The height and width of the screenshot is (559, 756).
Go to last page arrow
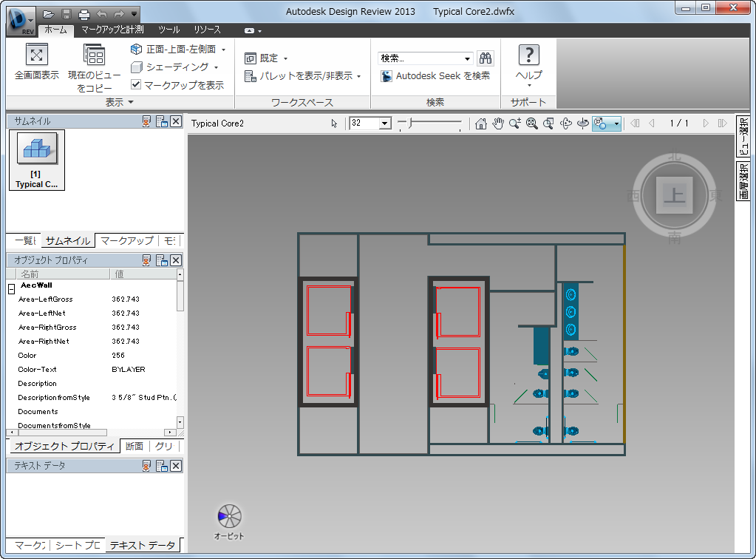722,123
